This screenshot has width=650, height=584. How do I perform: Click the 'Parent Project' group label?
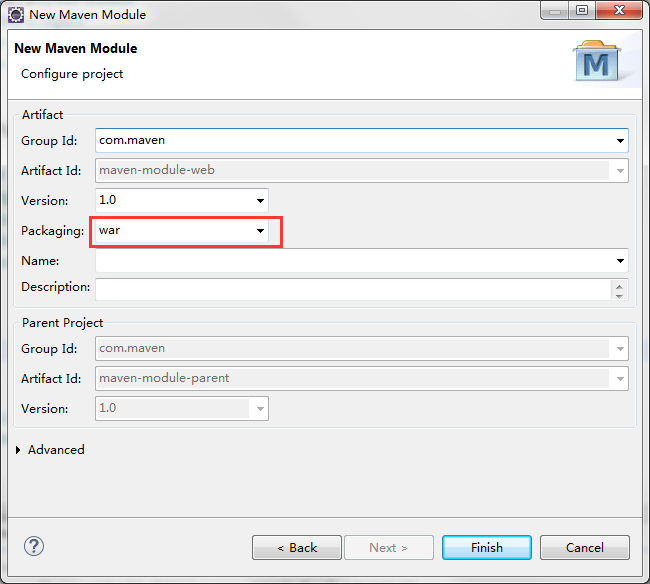point(62,323)
